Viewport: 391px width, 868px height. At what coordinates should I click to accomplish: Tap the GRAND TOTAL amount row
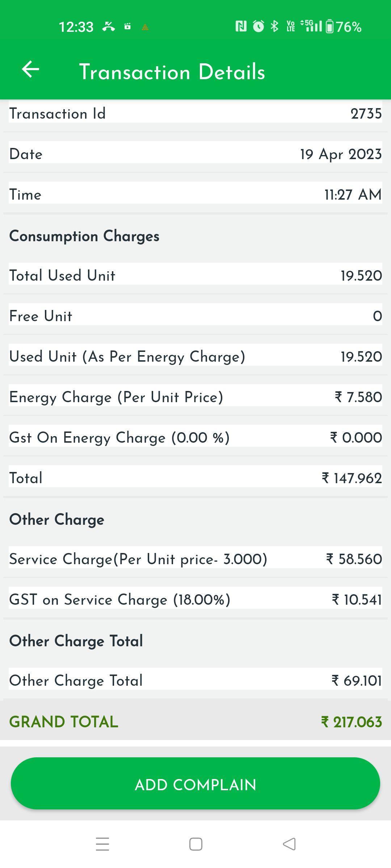pyautogui.click(x=195, y=722)
